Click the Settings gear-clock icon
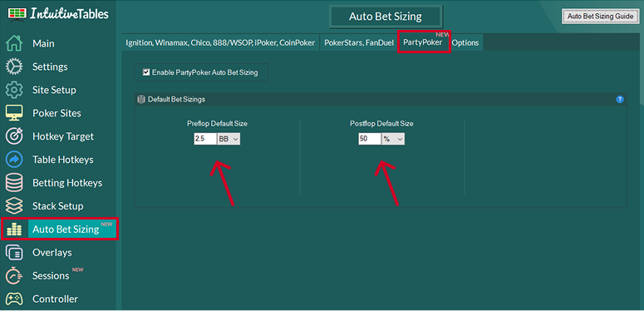 click(x=14, y=67)
